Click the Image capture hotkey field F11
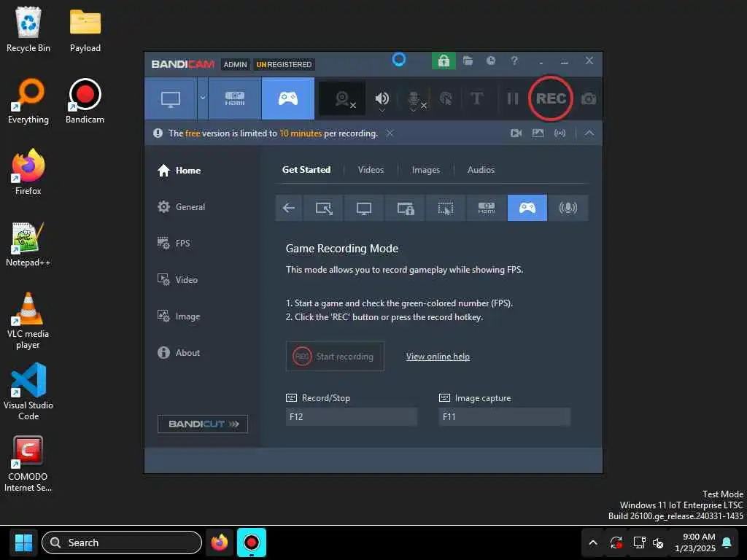The image size is (747, 560). pos(505,417)
